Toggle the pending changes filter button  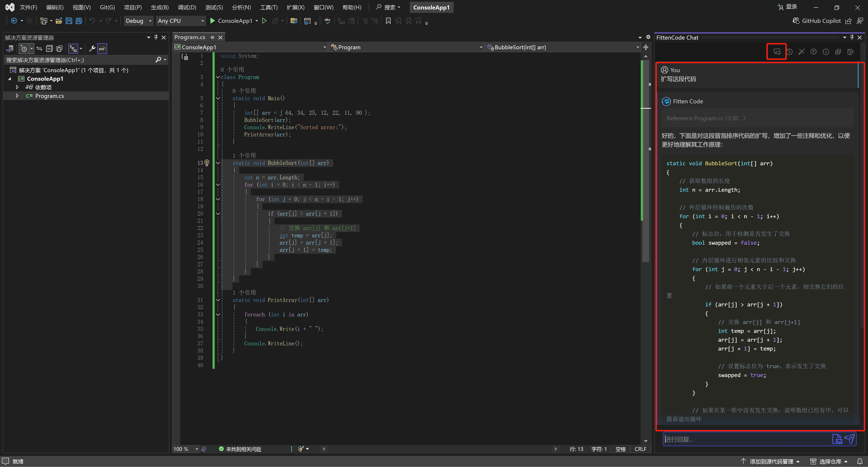[24, 49]
